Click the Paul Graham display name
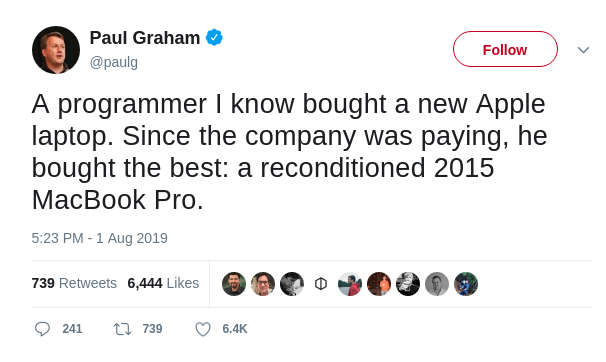Viewport: 606px width, 362px height. coord(145,38)
